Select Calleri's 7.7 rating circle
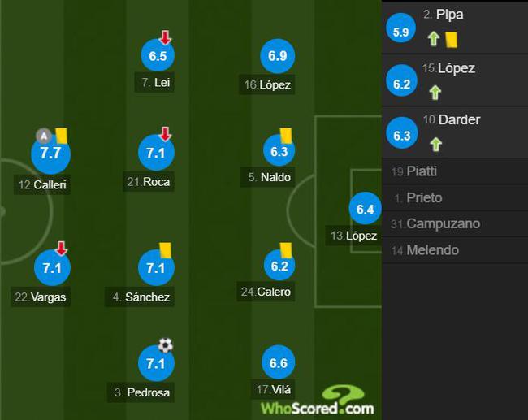Viewport: 528px width, 420px height. tap(50, 154)
